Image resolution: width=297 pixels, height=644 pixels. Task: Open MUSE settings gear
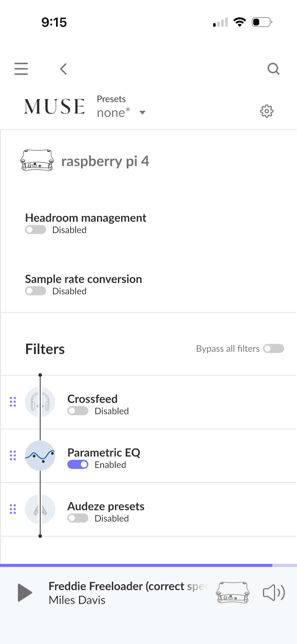267,111
